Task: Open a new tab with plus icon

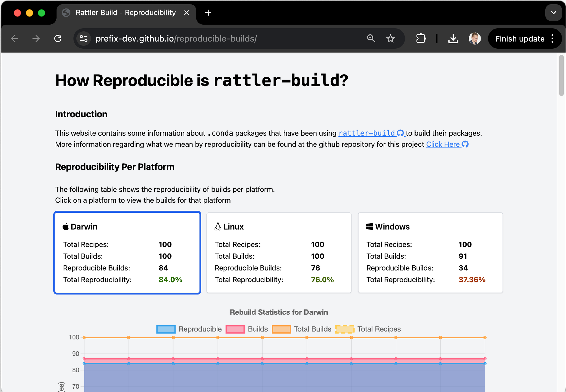Action: click(208, 13)
